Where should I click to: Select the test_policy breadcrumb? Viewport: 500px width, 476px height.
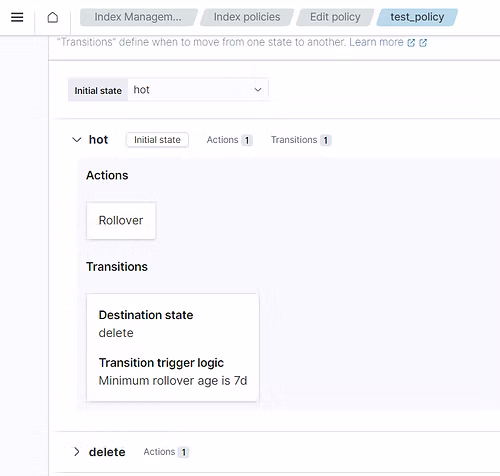(x=417, y=17)
